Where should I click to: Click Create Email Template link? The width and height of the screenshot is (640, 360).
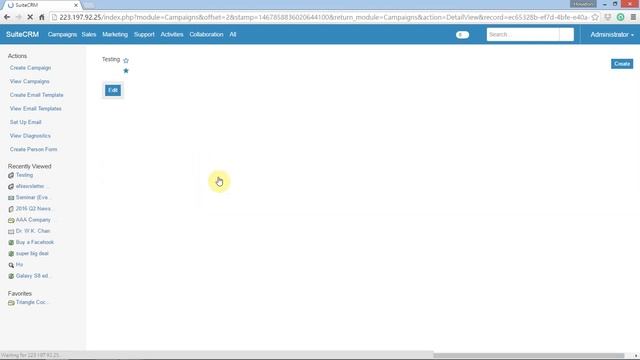coord(37,95)
